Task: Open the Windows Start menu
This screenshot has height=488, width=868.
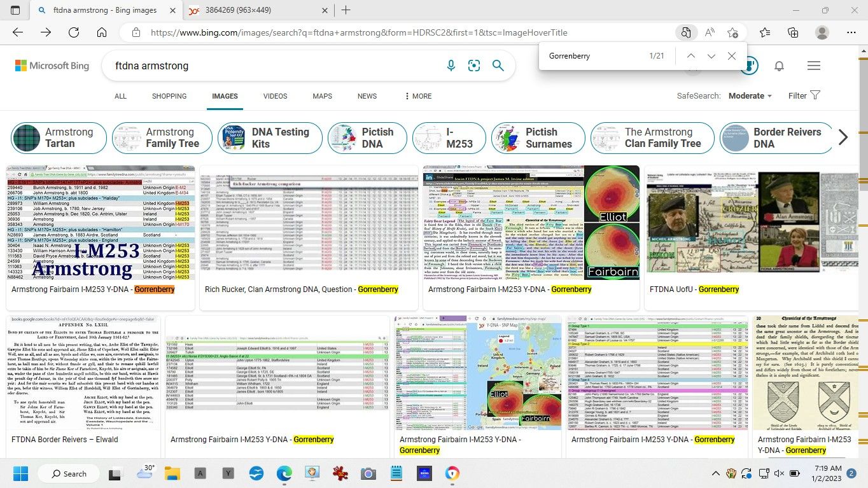Action: (x=20, y=473)
